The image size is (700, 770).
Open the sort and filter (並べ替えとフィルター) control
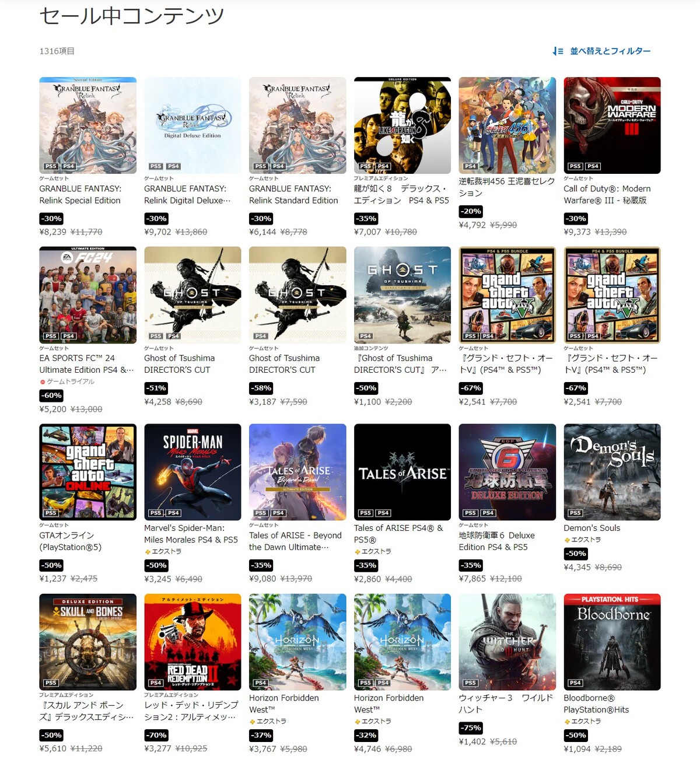point(601,51)
